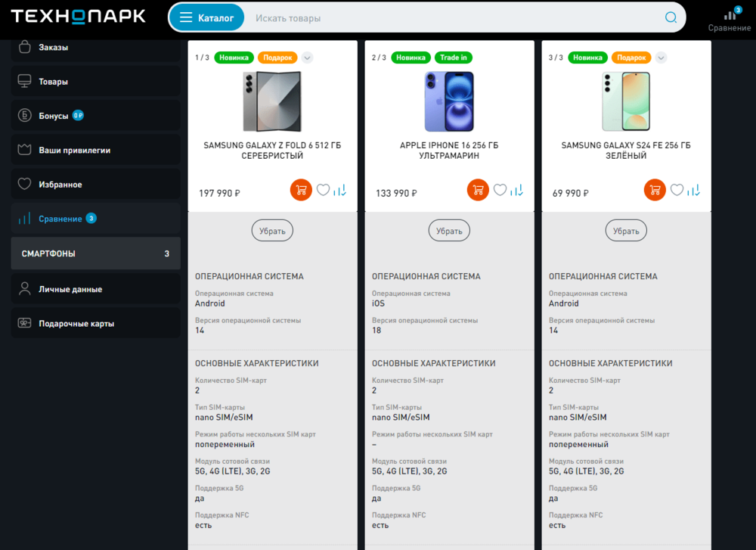Remove Galaxy Z Fold 6 via Убрать
This screenshot has width=756, height=550.
(272, 231)
